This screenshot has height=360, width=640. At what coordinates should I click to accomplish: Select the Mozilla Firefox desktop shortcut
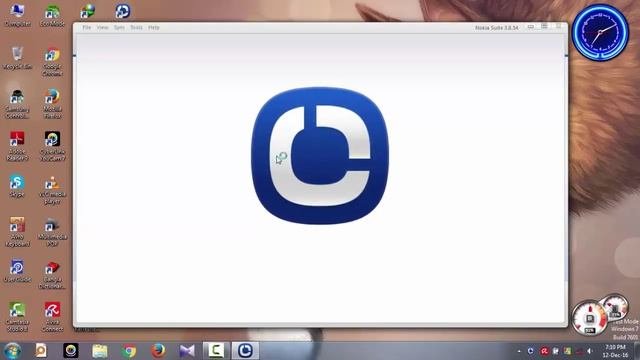[52, 104]
